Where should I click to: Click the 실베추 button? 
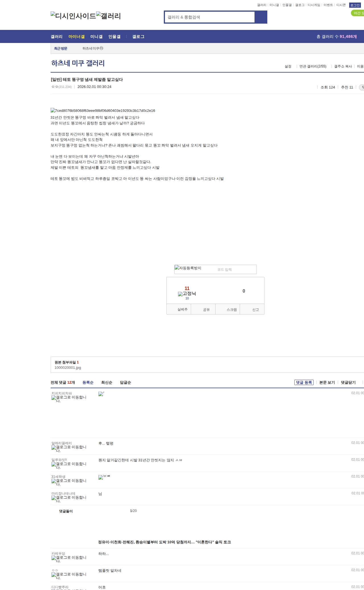(179, 309)
